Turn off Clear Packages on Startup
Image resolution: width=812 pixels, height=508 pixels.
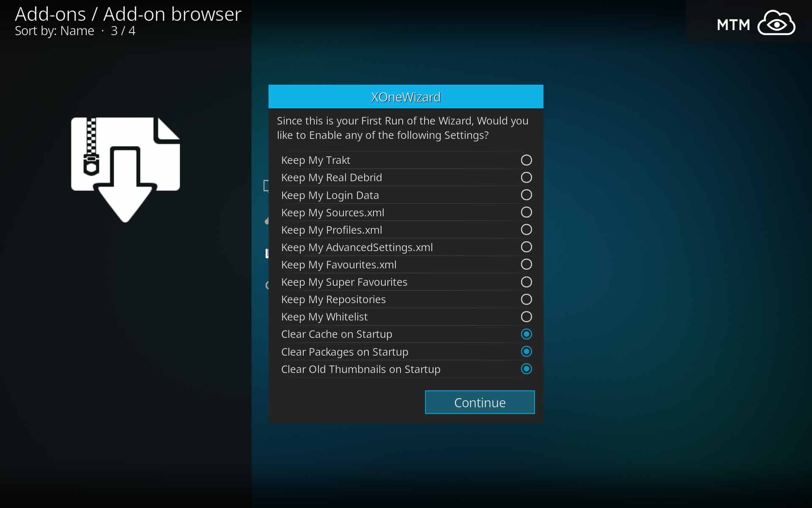coord(526,351)
